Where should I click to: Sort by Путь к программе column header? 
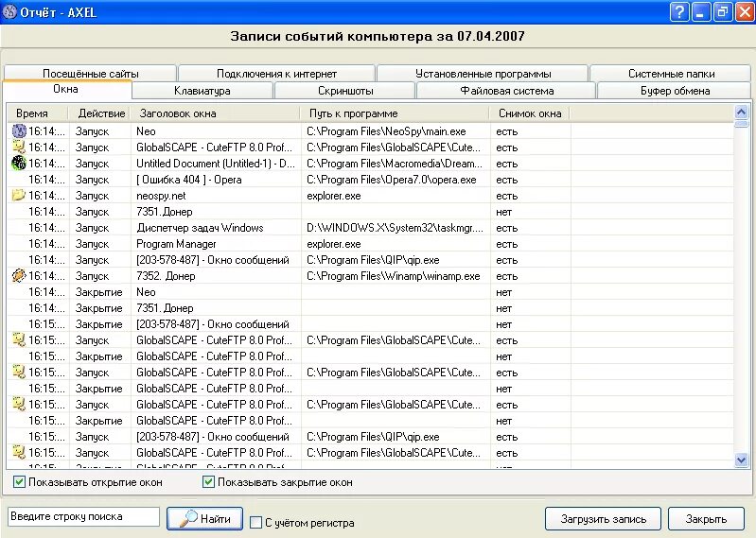click(396, 113)
